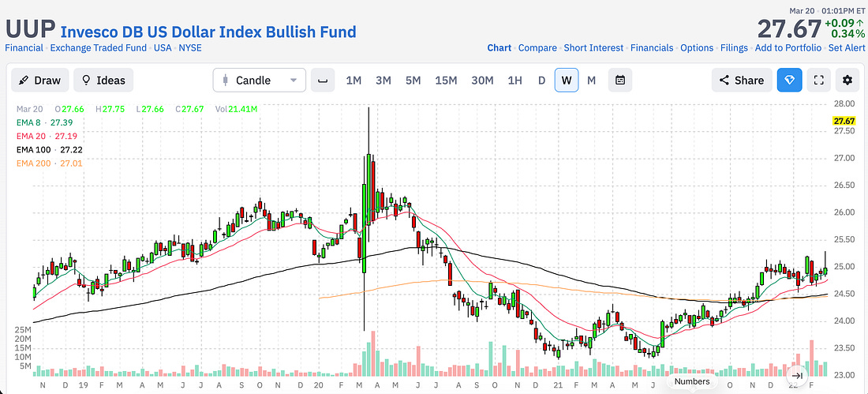Screen dimensions: 868x394
Task: Open the Compare link
Action: coord(537,48)
